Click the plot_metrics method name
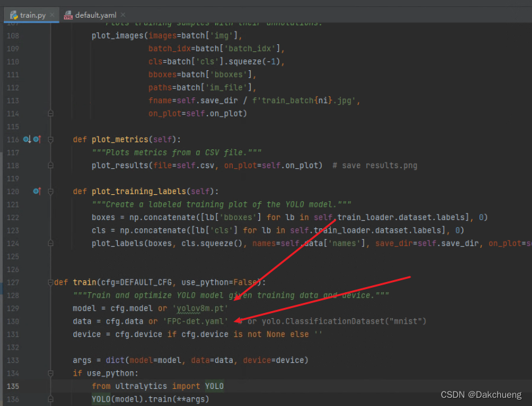The width and height of the screenshot is (532, 406). click(x=120, y=139)
